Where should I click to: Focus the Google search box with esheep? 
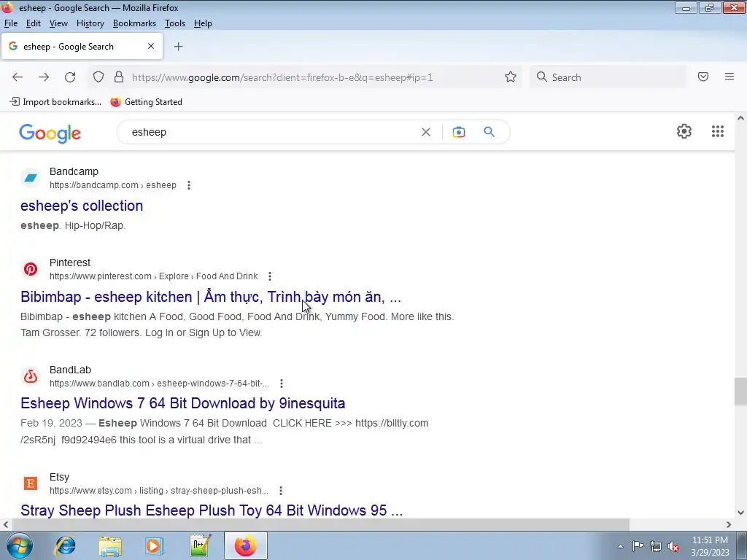(271, 132)
